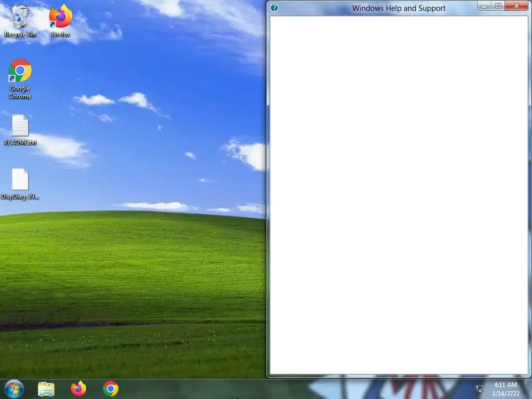Open the clock showing 4:11 AM
Image resolution: width=532 pixels, height=399 pixels.
click(506, 389)
